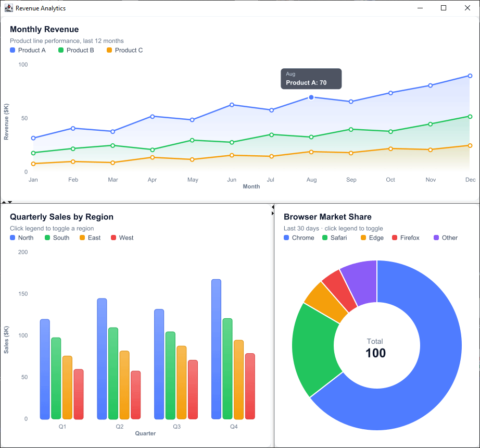The height and width of the screenshot is (448, 480).
Task: Collapse arrows on horizontal split divider
Action: [x=7, y=202]
